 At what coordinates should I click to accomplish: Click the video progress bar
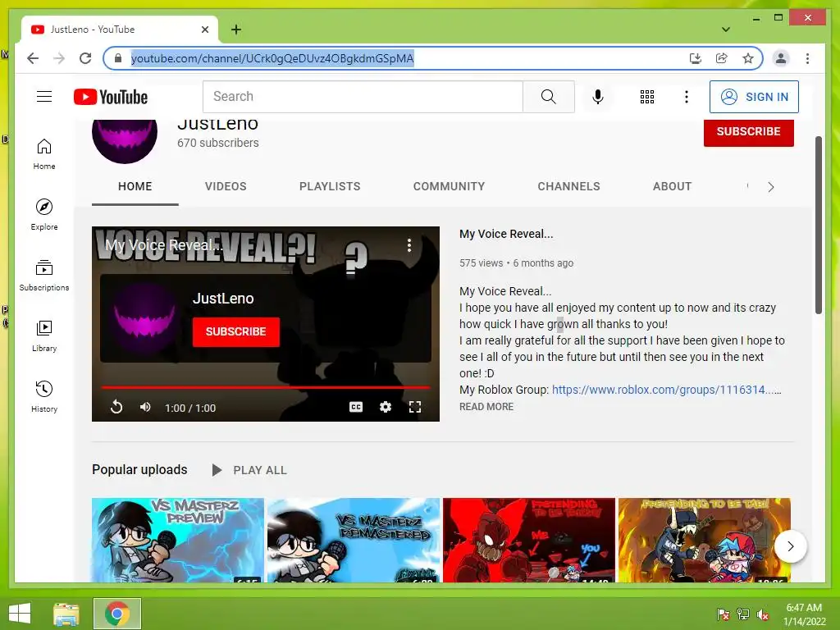(266, 387)
